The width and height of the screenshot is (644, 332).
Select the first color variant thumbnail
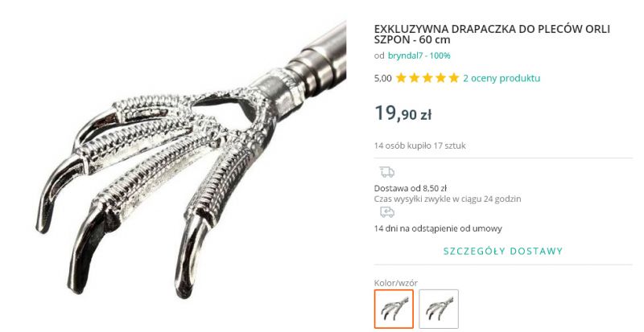[x=394, y=309]
